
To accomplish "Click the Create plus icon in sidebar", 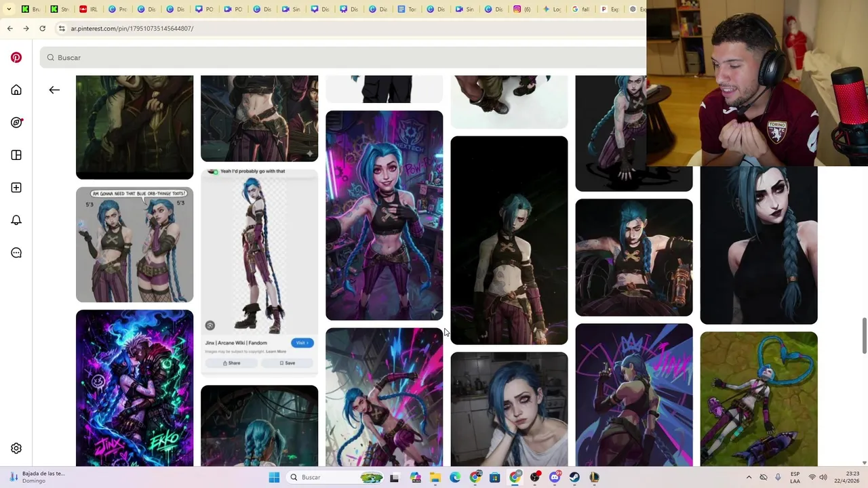I will point(16,188).
